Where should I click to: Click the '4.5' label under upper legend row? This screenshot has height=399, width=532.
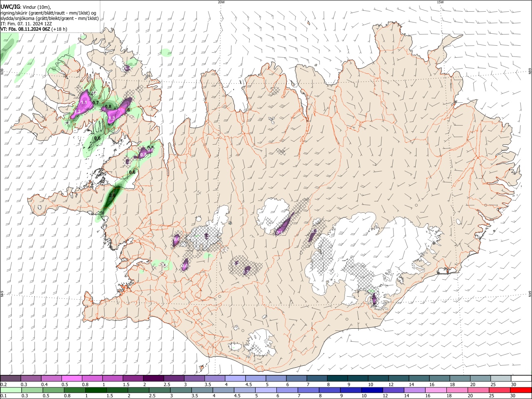pyautogui.click(x=249, y=384)
